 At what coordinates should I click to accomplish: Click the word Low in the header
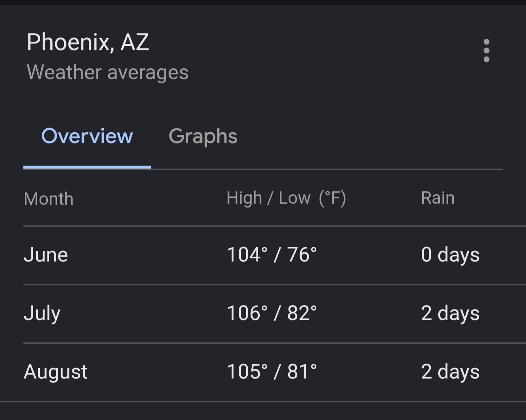point(294,198)
